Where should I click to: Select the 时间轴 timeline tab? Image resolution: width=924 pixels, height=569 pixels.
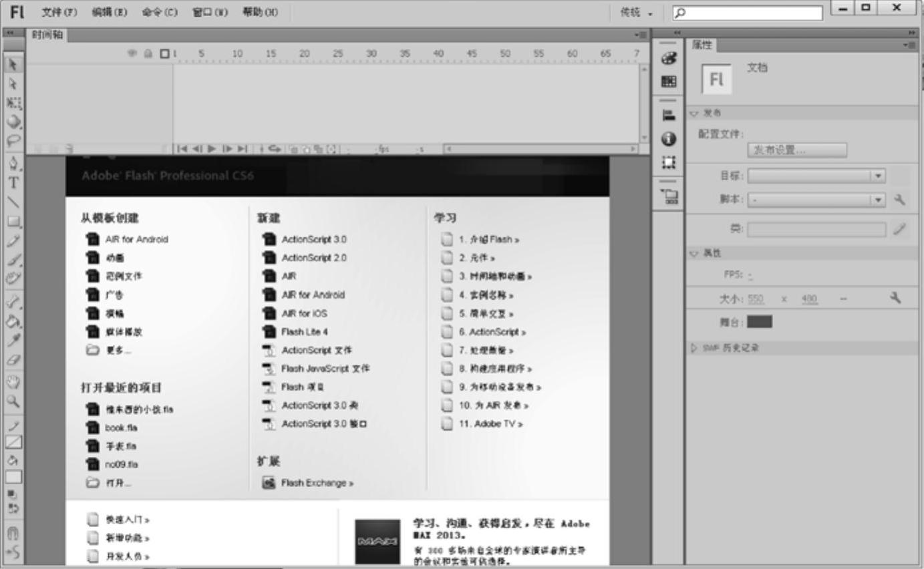click(47, 34)
